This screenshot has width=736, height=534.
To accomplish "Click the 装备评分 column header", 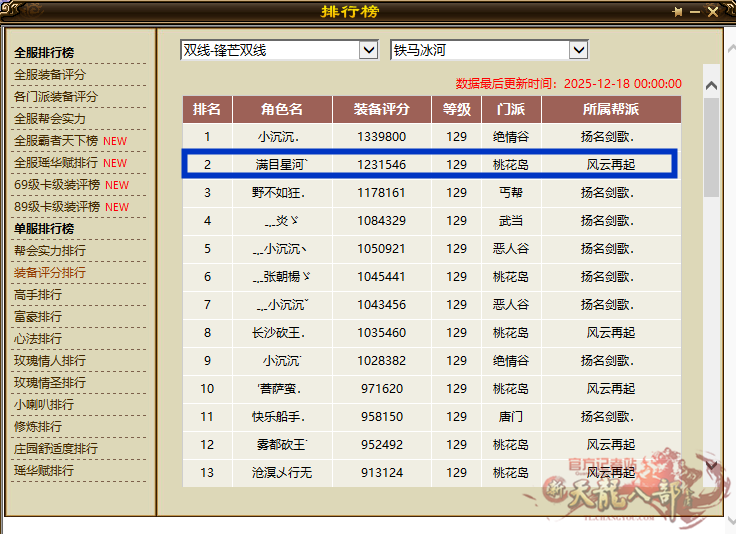I will 382,109.
